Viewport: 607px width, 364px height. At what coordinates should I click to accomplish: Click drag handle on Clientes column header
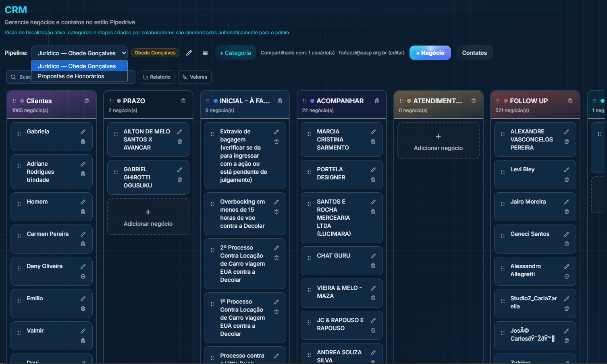14,101
